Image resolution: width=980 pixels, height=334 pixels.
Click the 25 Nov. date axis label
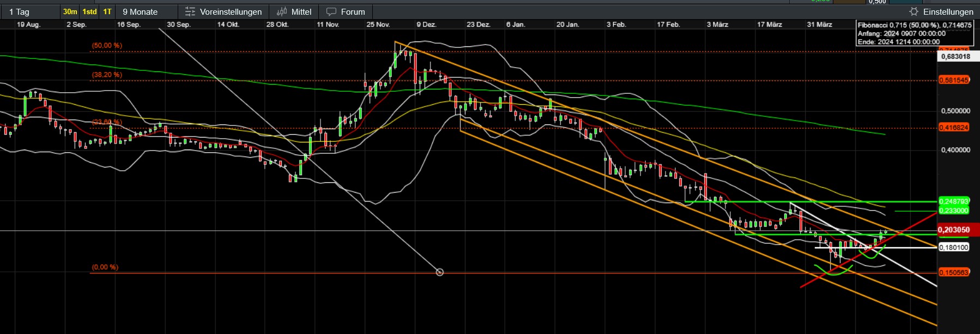[378, 25]
